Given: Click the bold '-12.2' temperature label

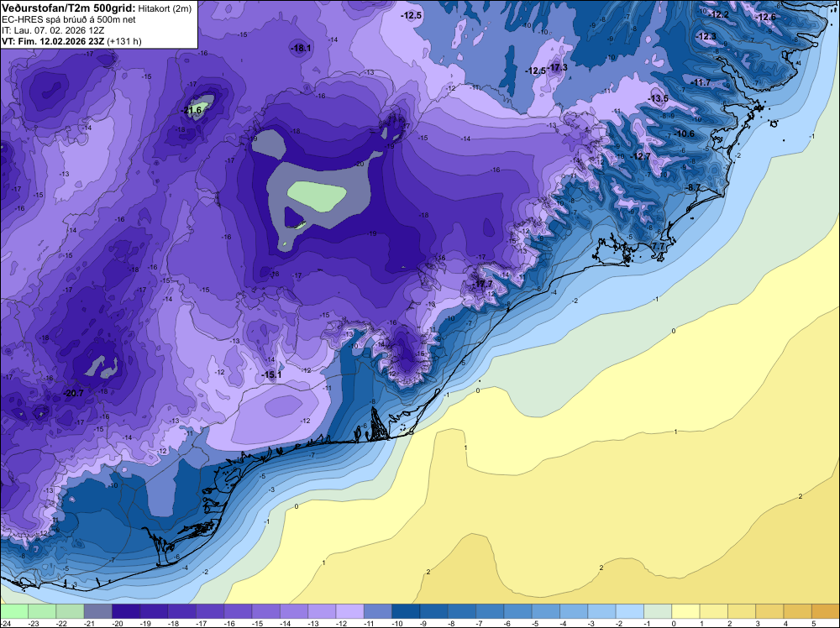Looking at the screenshot, I should [718, 14].
